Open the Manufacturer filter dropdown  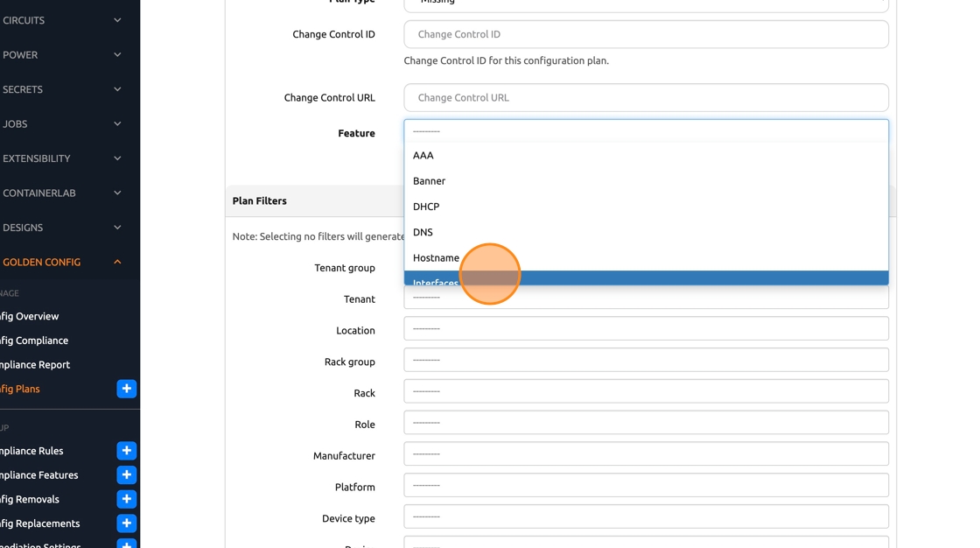(x=646, y=454)
